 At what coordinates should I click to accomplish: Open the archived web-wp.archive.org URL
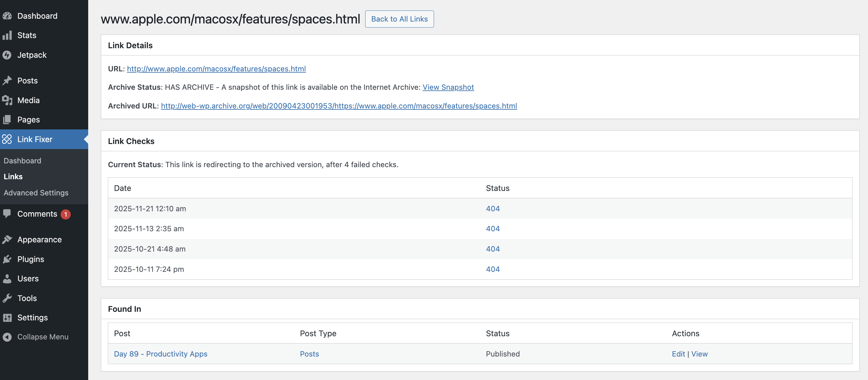(x=339, y=106)
